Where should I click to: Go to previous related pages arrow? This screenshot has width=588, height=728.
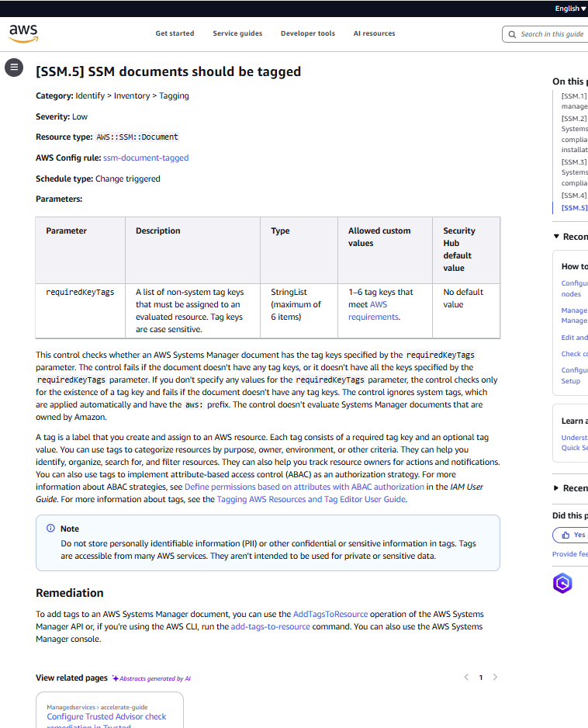pyautogui.click(x=466, y=677)
